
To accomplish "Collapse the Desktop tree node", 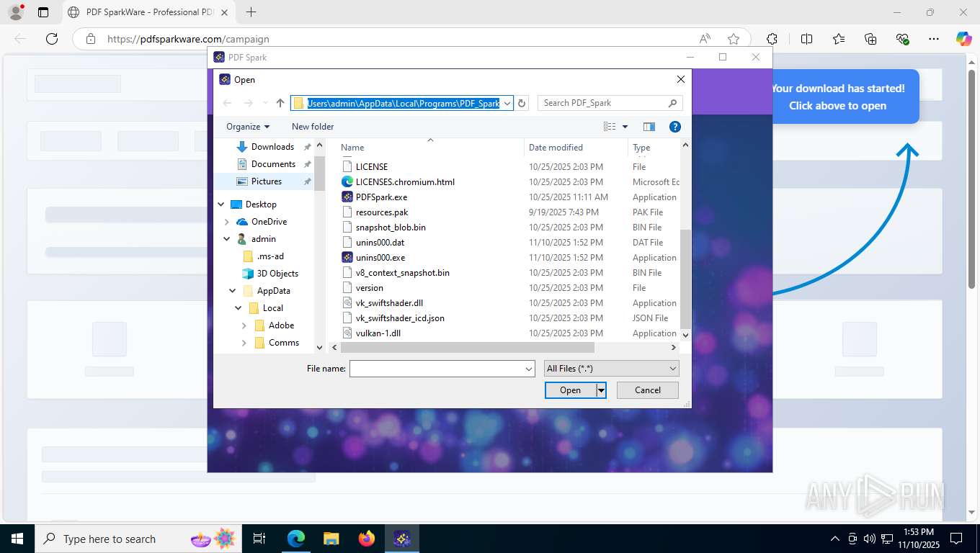I will click(x=221, y=204).
